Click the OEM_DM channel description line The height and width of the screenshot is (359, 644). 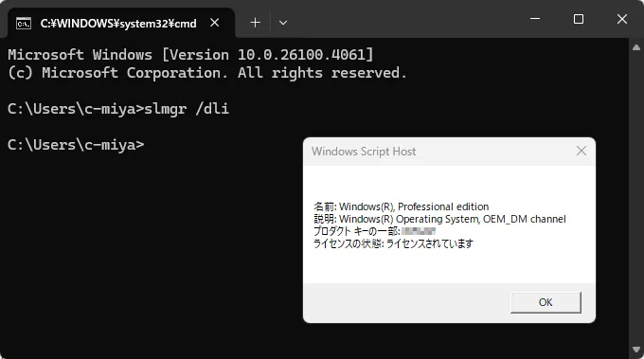(x=439, y=219)
